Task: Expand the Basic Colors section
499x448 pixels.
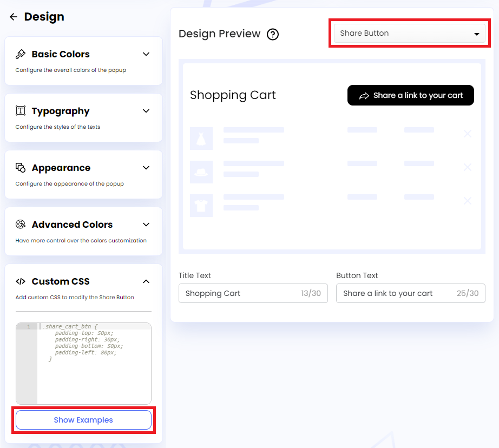Action: point(146,54)
